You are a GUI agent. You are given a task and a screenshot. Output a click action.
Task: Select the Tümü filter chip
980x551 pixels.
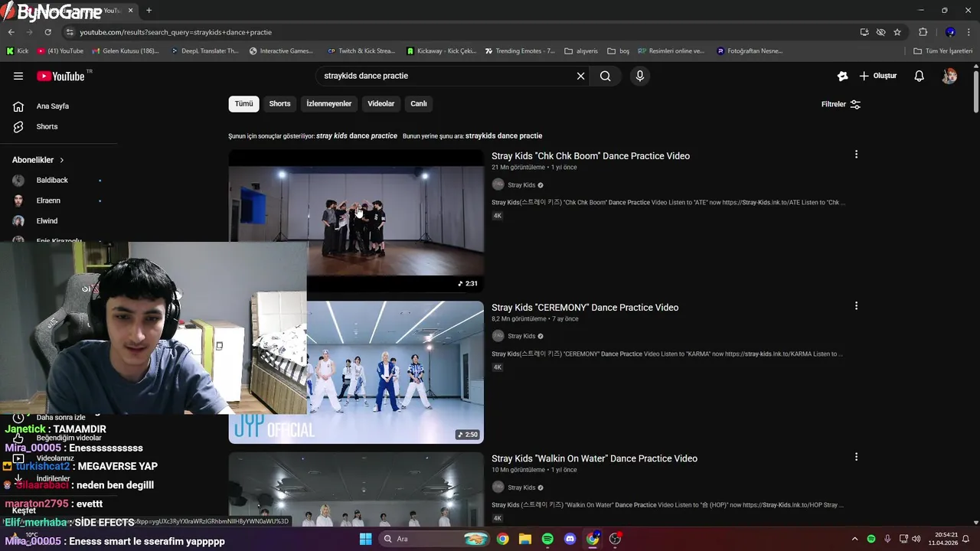coord(243,103)
